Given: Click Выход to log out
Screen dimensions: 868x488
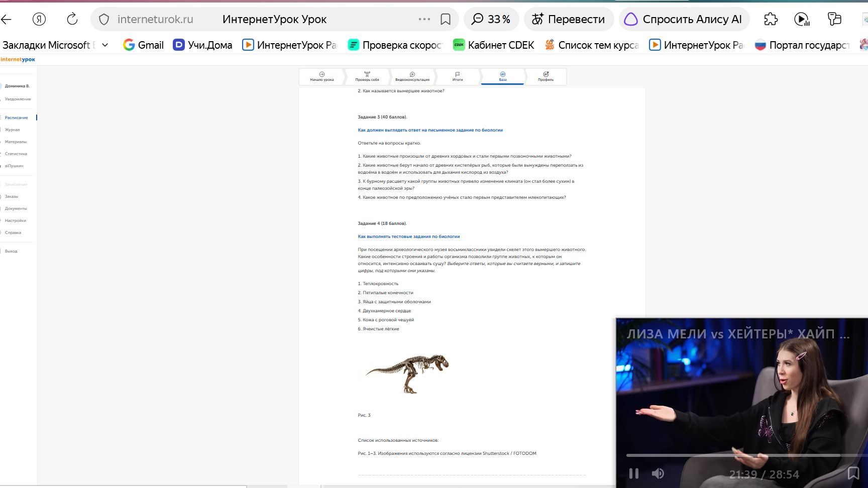Looking at the screenshot, I should pyautogui.click(x=11, y=251).
